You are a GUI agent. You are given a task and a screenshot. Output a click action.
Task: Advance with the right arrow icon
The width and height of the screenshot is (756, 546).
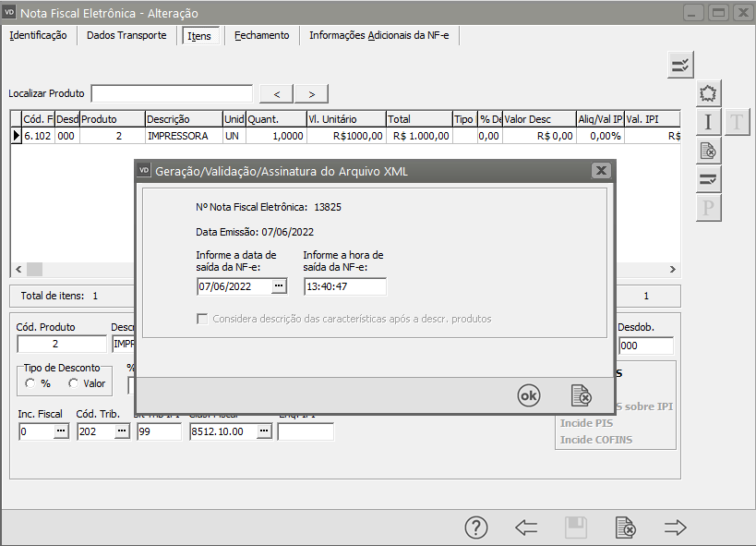coord(676,528)
